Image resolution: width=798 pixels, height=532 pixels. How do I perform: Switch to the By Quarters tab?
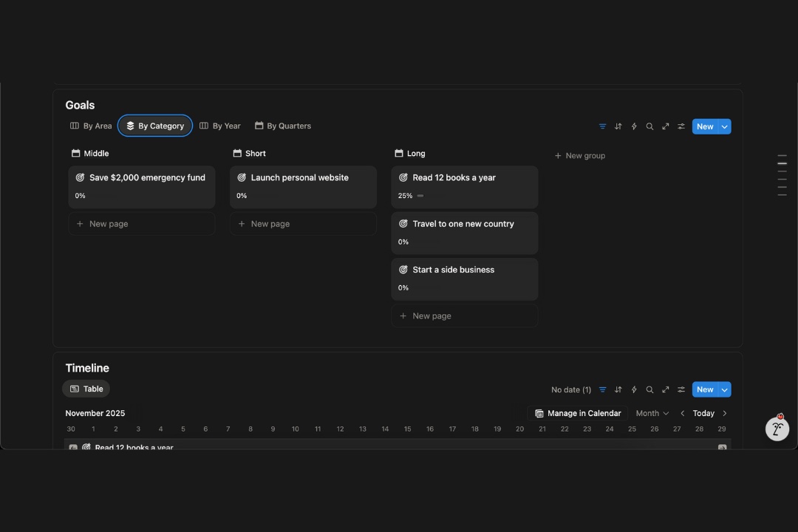pyautogui.click(x=283, y=126)
